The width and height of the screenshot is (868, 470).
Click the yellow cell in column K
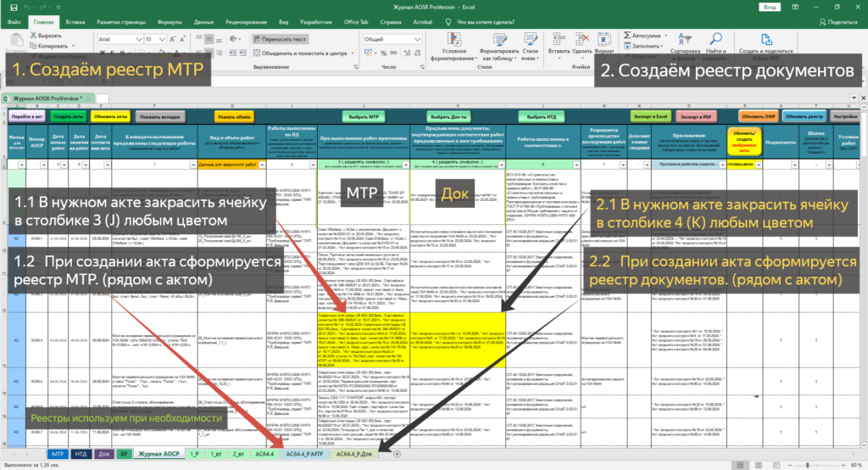coord(457,339)
